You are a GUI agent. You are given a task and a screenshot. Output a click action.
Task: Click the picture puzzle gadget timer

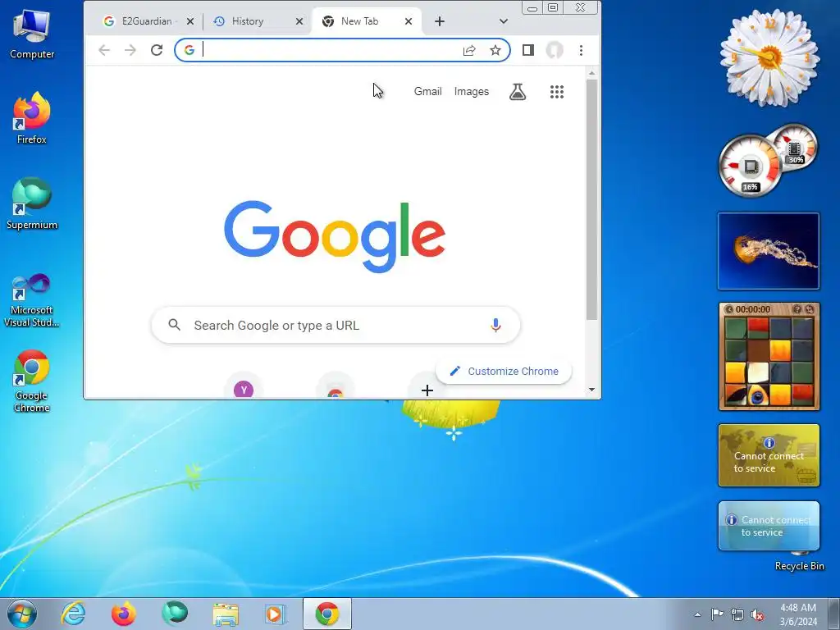[753, 309]
